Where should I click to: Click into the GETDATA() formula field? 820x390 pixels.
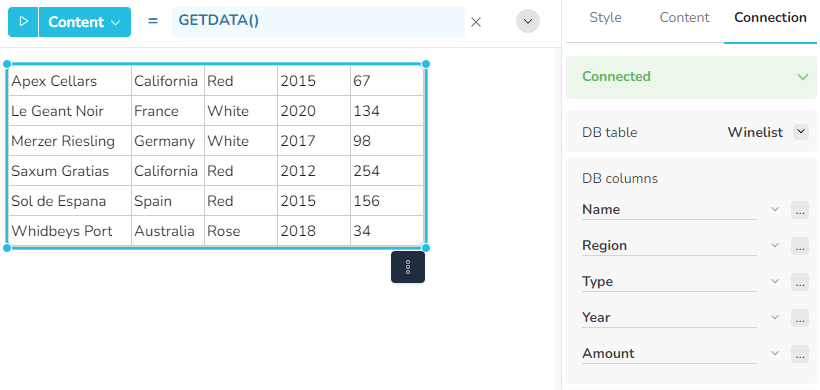(x=318, y=22)
